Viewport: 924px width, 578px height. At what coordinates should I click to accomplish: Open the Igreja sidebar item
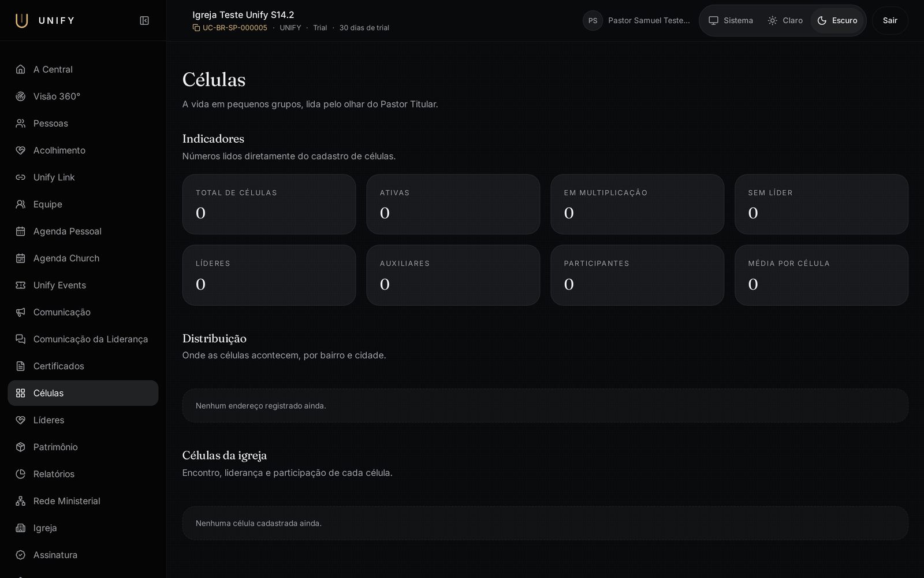tap(83, 528)
